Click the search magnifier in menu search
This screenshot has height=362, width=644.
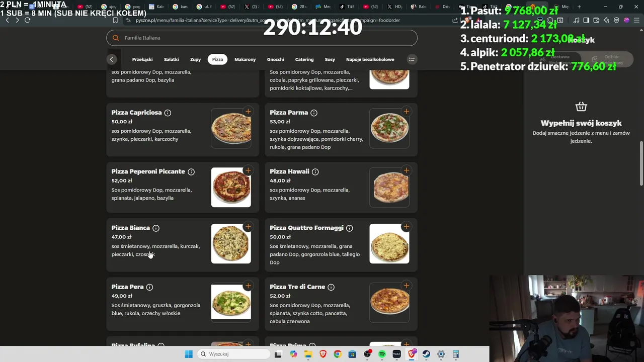tap(116, 38)
